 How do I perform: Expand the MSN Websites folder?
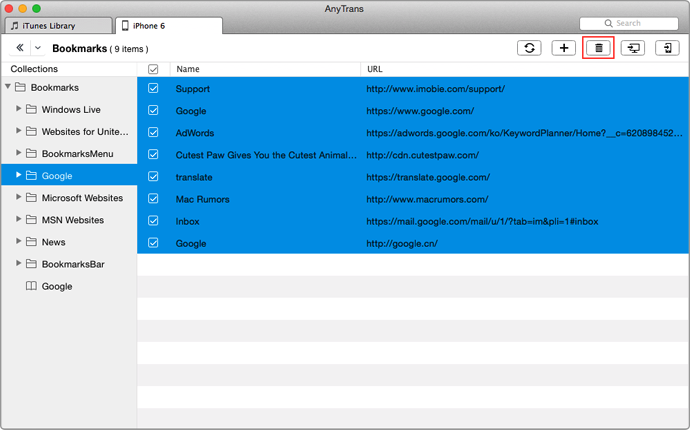18,219
